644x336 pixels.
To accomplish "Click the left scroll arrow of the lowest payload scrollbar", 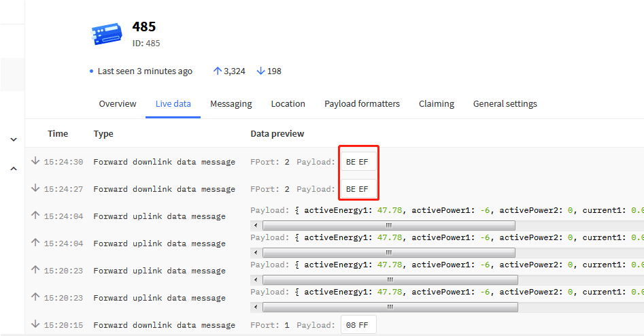I will pyautogui.click(x=256, y=307).
